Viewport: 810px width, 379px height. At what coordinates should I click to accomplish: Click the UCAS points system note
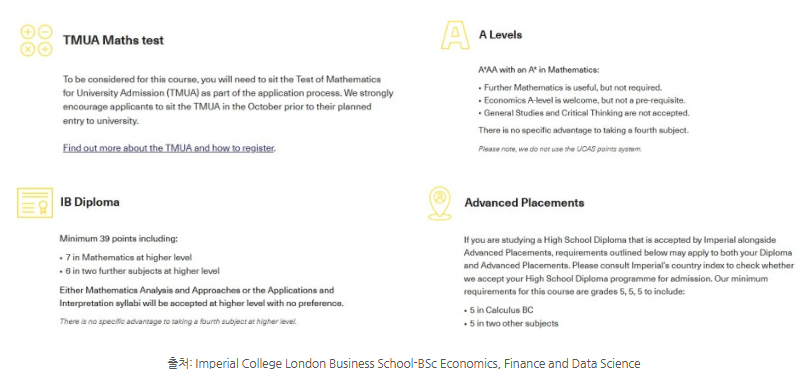[x=559, y=149]
